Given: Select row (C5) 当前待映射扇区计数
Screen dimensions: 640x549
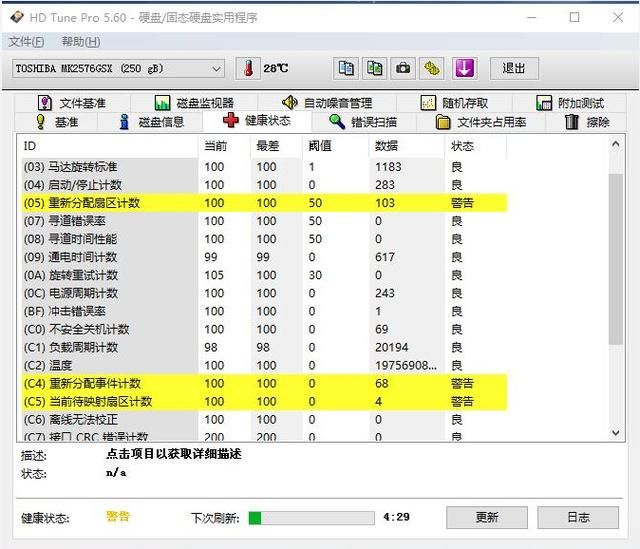Looking at the screenshot, I should click(264, 401).
